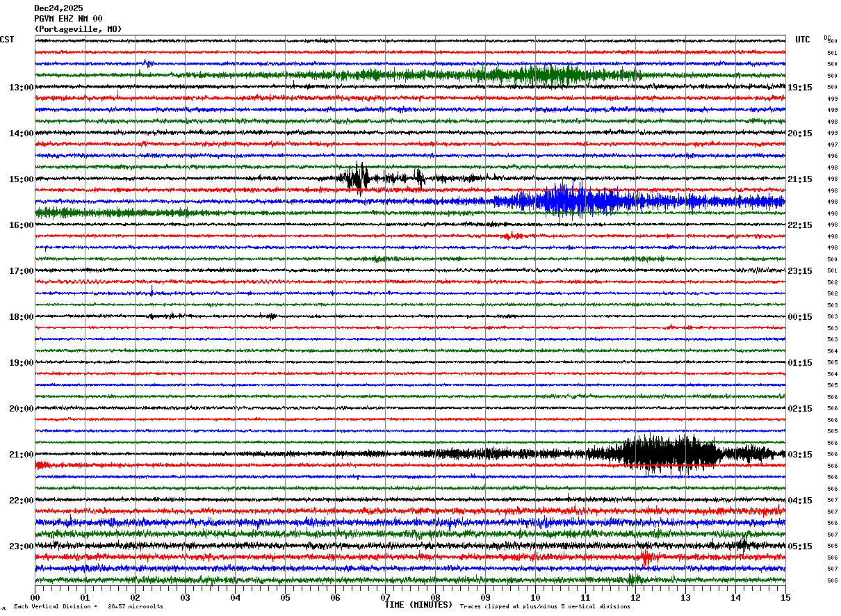Click minute 04 on the time axis
Image resolution: width=841 pixels, height=616 pixels.
click(236, 597)
